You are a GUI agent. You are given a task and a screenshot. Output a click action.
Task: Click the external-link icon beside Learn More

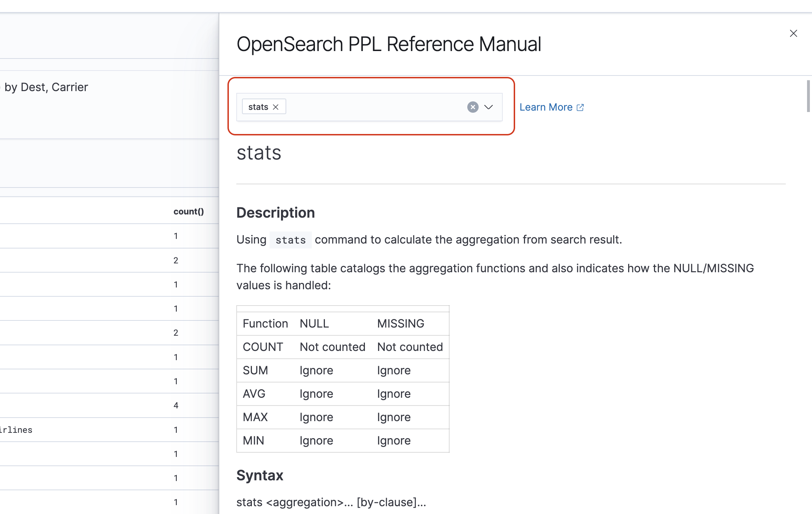pyautogui.click(x=580, y=107)
